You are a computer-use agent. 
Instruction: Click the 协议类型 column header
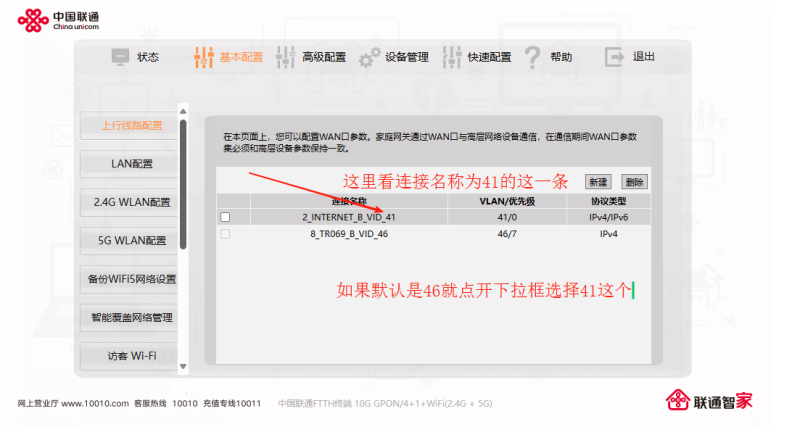pos(609,201)
